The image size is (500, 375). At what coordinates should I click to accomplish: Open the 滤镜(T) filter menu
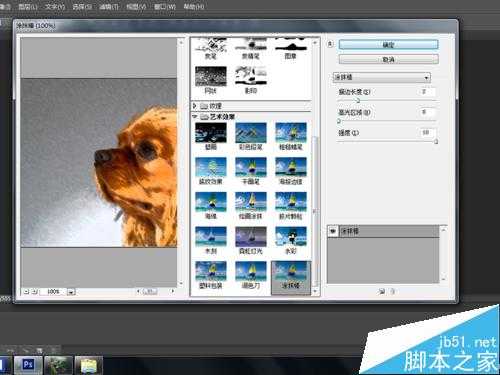coord(109,6)
